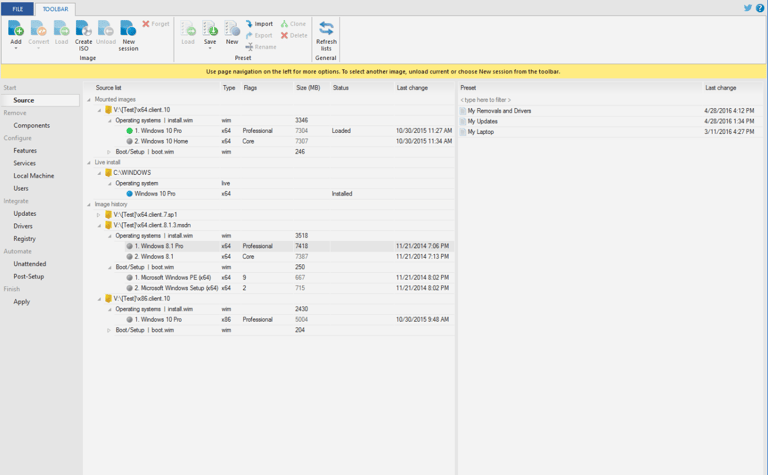768x475 pixels.
Task: Open the Save preset dropdown arrow
Action: click(210, 48)
